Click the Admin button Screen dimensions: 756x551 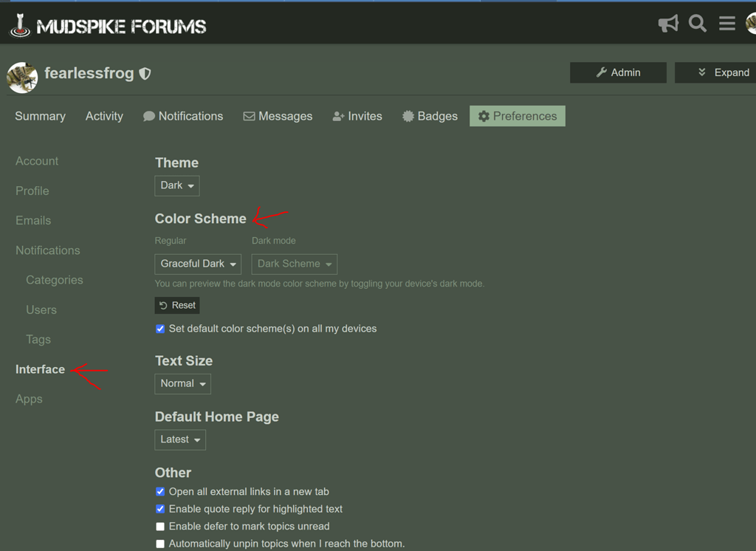coord(618,72)
